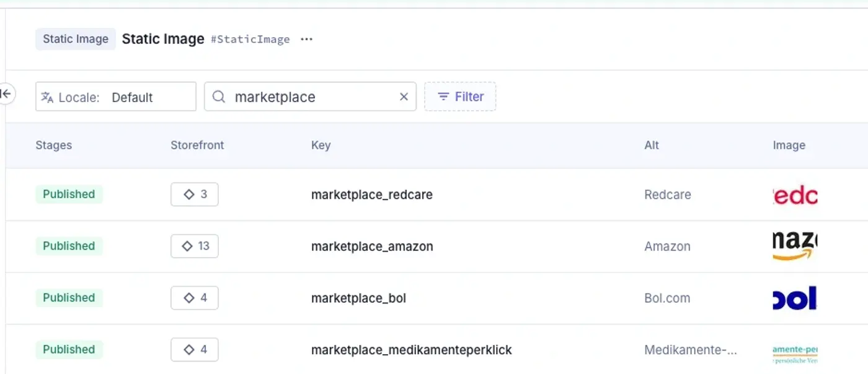868x374 pixels.
Task: Select the Static Image tag badge
Action: click(76, 39)
